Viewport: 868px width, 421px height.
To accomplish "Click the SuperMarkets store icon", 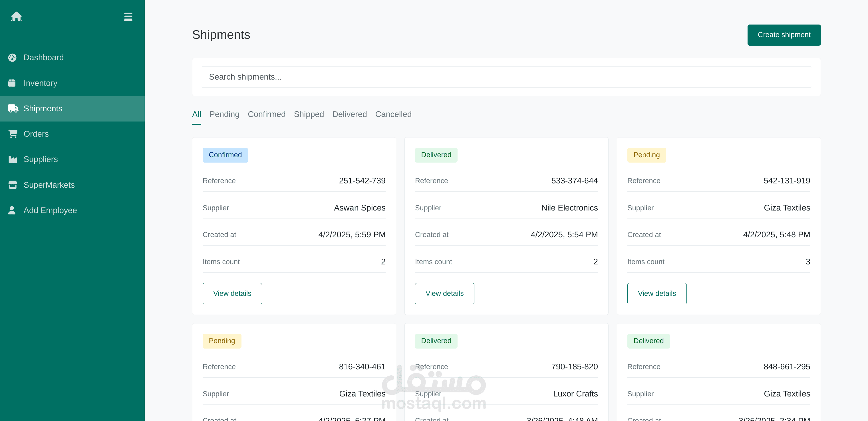I will (13, 185).
